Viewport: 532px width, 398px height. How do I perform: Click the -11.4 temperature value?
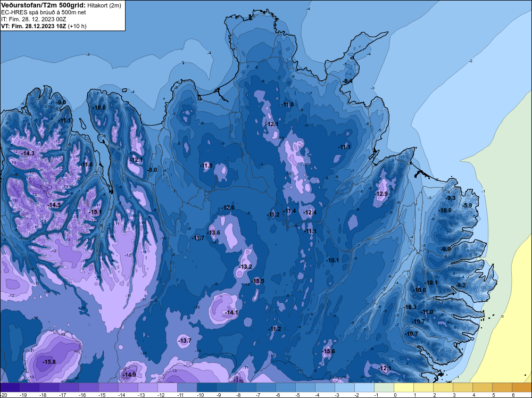tap(290, 211)
